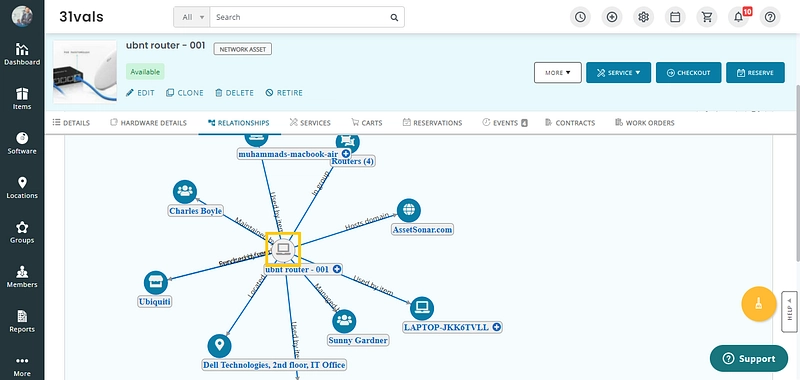Click the add new plus icon
The width and height of the screenshot is (800, 380).
[612, 17]
